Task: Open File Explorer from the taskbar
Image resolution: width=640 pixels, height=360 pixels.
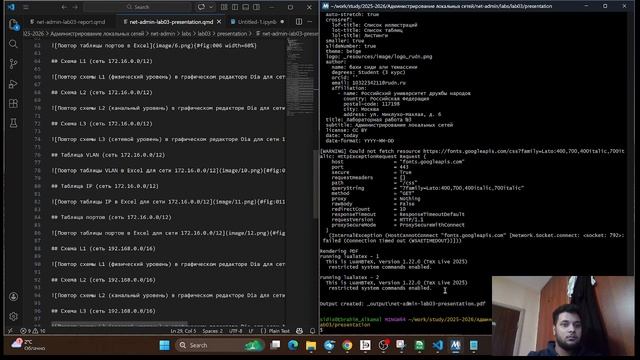Action: (x=311, y=345)
